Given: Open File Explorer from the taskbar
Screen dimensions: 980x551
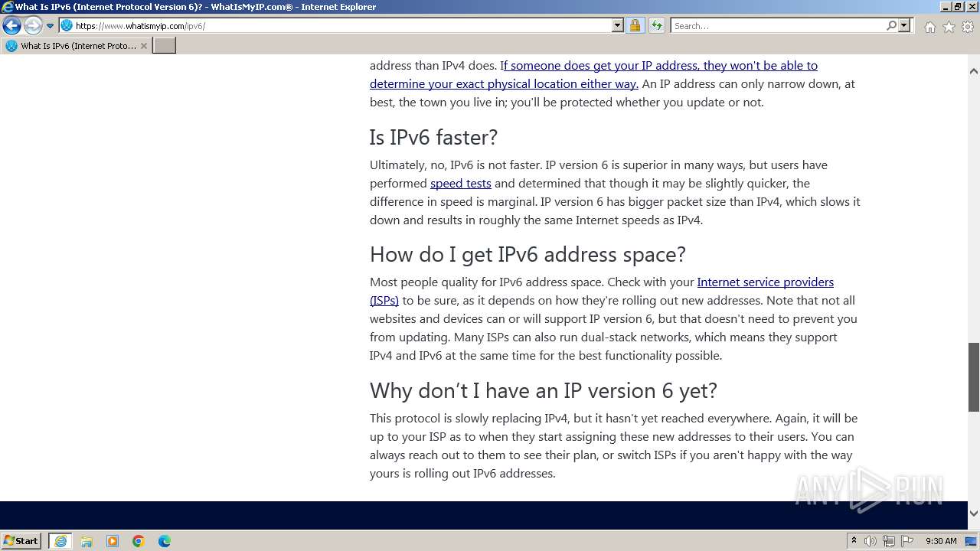Looking at the screenshot, I should [87, 541].
